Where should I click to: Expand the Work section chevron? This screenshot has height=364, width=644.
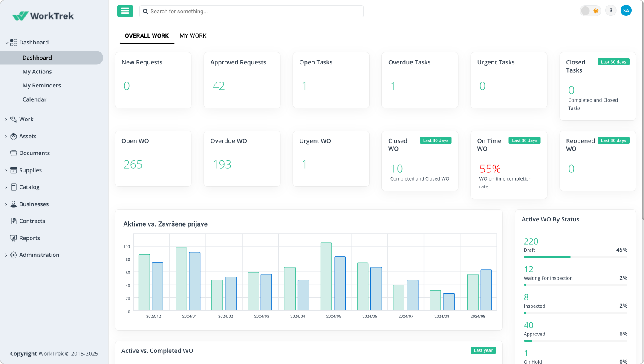6,119
